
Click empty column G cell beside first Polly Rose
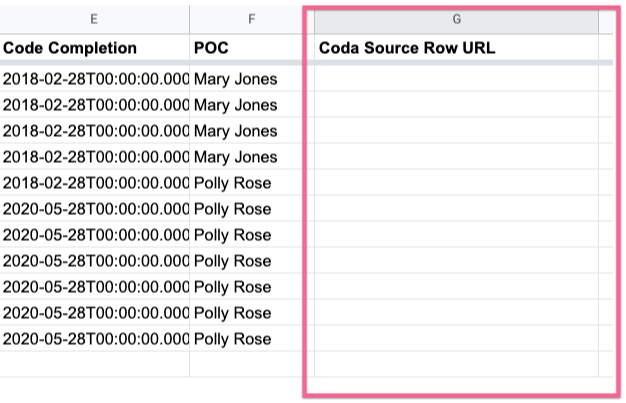pos(456,183)
